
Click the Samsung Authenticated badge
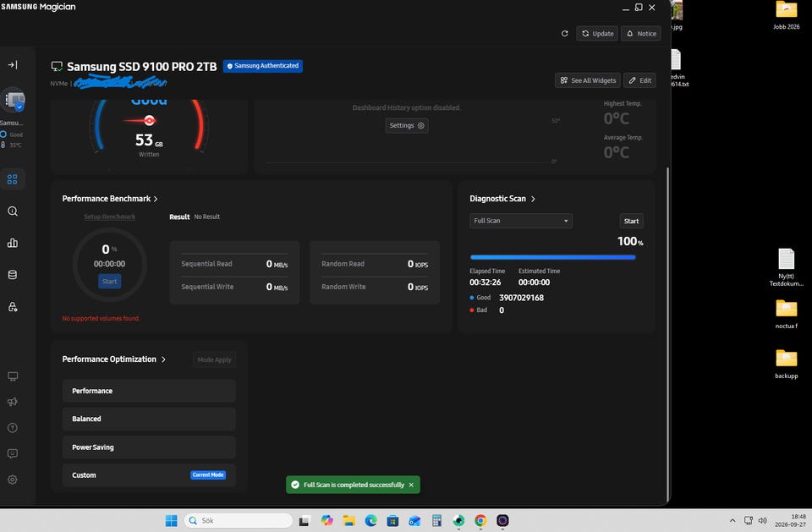(263, 66)
